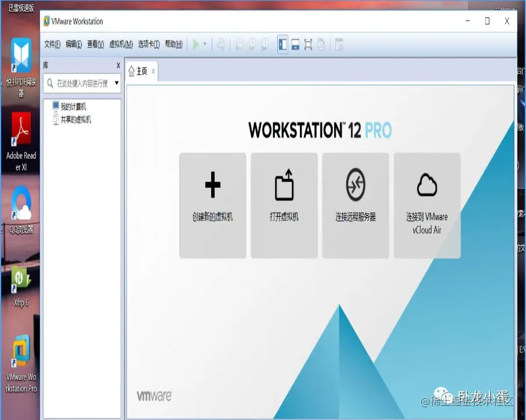Open the 虚拟机(M) menu
Screen dimensions: 526x420
121,44
